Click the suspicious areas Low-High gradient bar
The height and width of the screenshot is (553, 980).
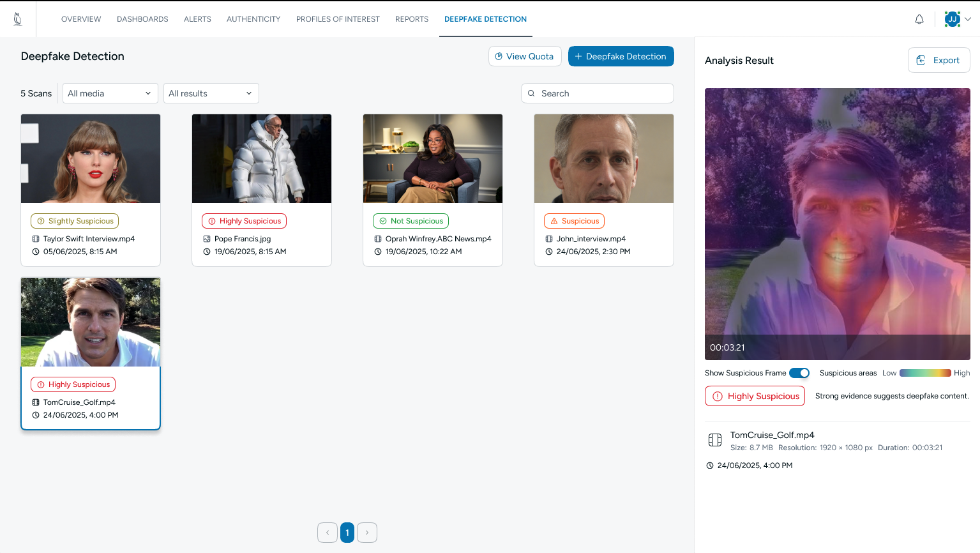[925, 373]
